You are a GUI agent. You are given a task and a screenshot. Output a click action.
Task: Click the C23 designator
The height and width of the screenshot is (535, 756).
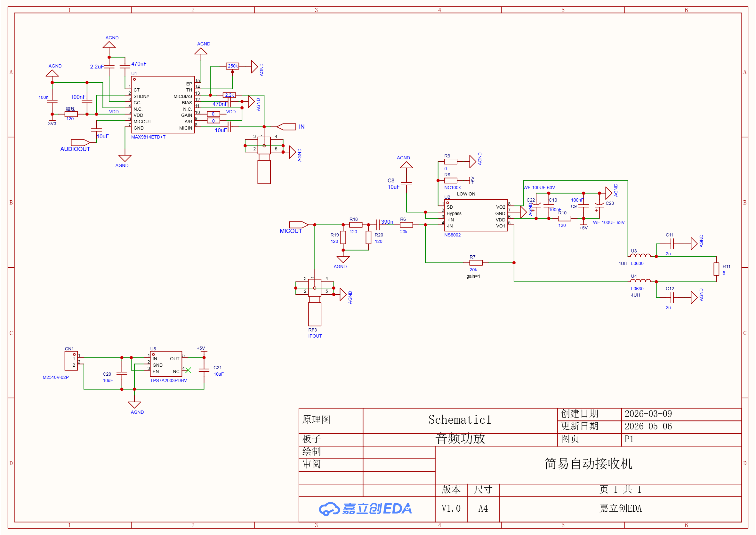[610, 203]
